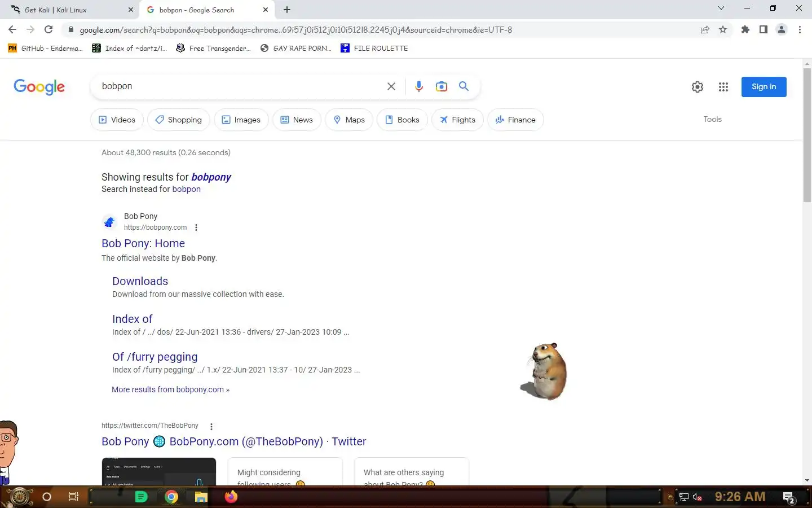Click the scrollbar down arrow
Screen dimensions: 812x508
(807, 480)
